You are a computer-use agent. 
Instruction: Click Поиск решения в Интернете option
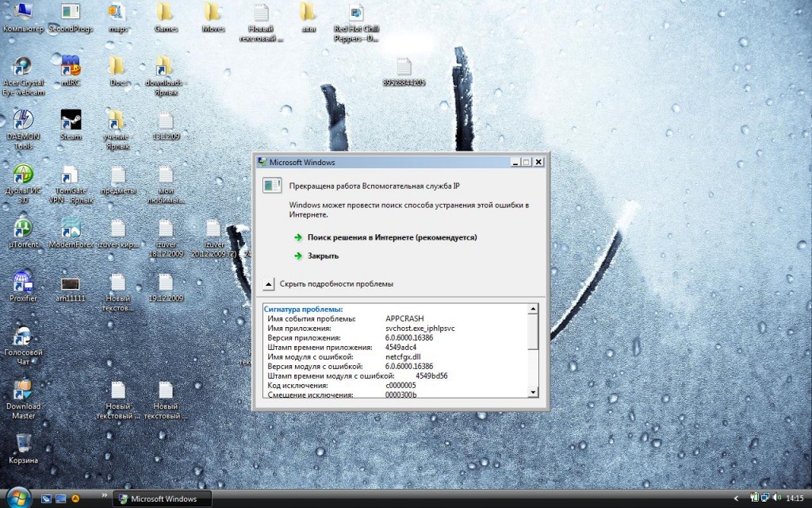(x=392, y=237)
